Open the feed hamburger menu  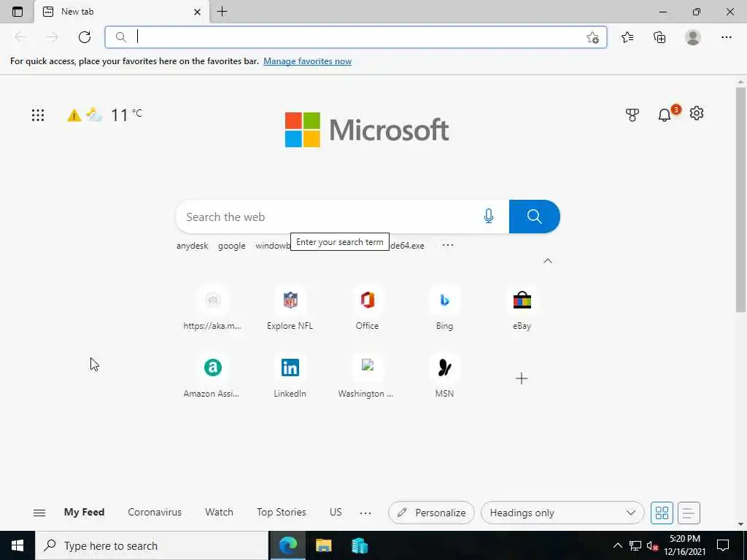pyautogui.click(x=39, y=513)
